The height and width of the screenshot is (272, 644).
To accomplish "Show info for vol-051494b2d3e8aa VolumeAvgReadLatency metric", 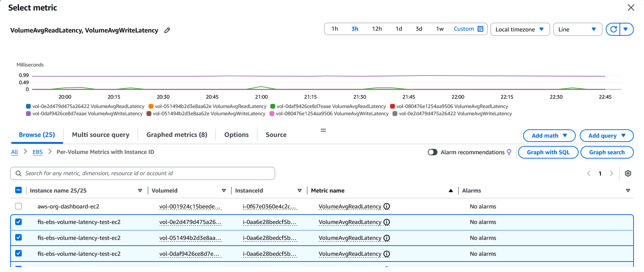I will [x=387, y=238].
